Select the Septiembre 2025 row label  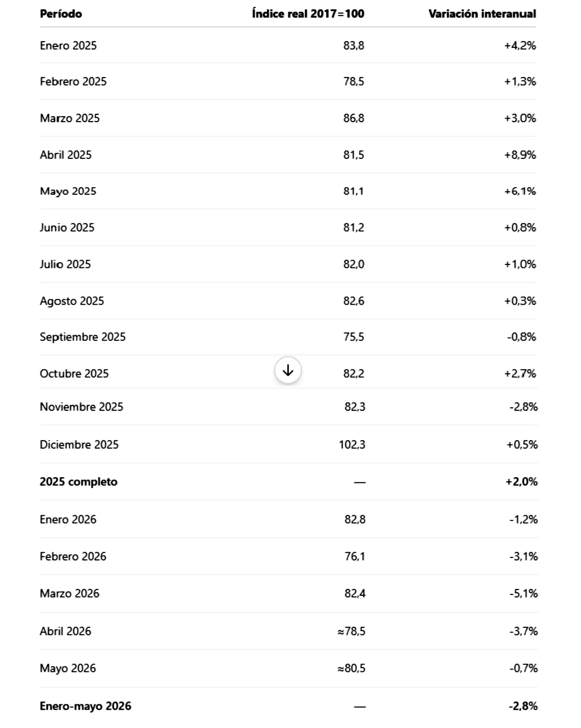(x=83, y=337)
